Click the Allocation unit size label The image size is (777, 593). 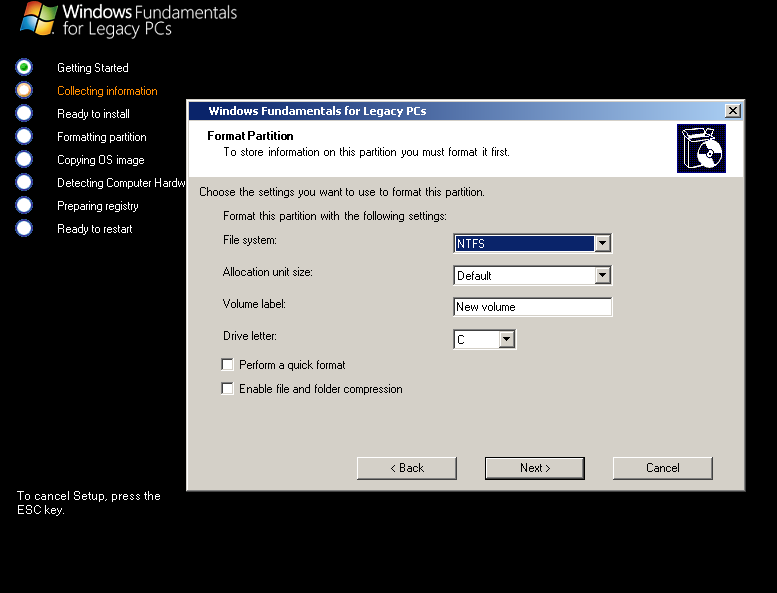click(x=268, y=272)
